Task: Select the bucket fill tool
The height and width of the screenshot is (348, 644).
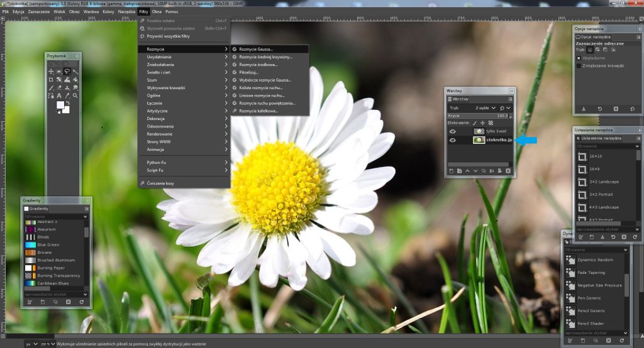Action: coord(75,80)
